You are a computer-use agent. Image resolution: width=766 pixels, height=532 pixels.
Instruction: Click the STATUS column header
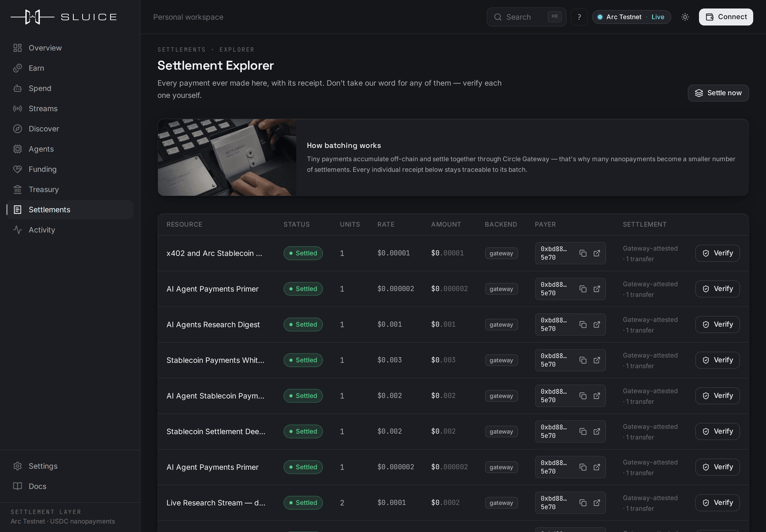click(x=296, y=225)
